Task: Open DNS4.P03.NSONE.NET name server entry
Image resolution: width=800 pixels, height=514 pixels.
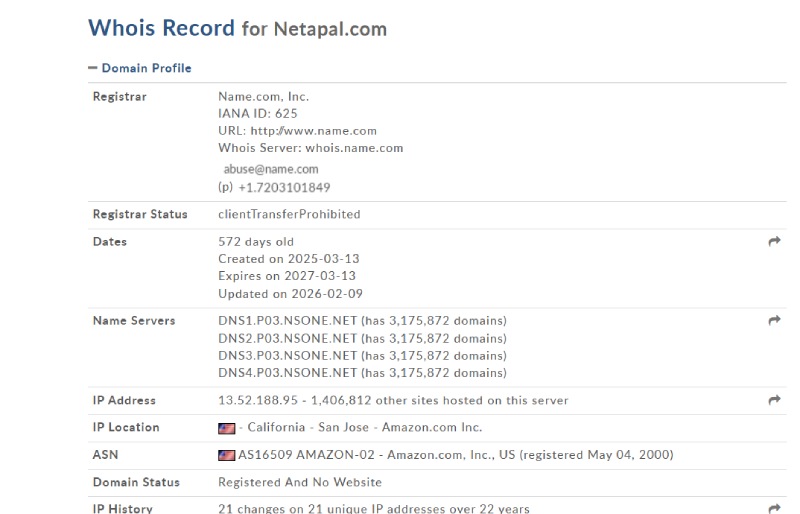Action: coord(287,373)
